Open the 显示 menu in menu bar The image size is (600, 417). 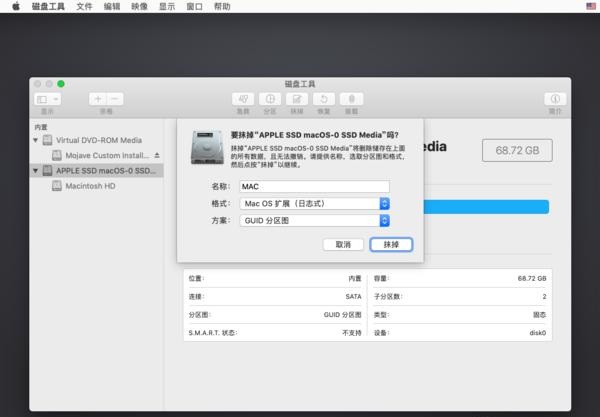[x=167, y=7]
